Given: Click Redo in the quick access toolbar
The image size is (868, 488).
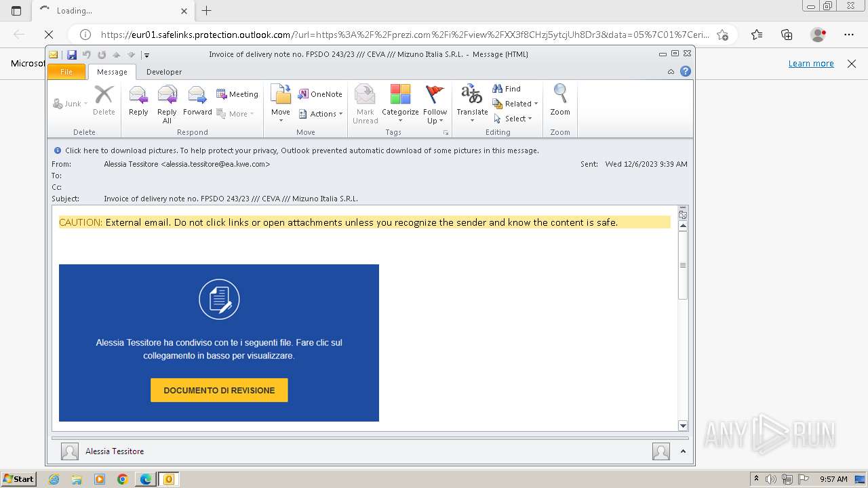Looking at the screenshot, I should (102, 55).
